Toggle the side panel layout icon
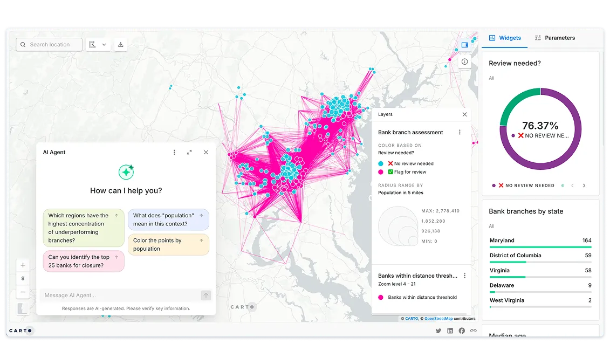 click(464, 45)
